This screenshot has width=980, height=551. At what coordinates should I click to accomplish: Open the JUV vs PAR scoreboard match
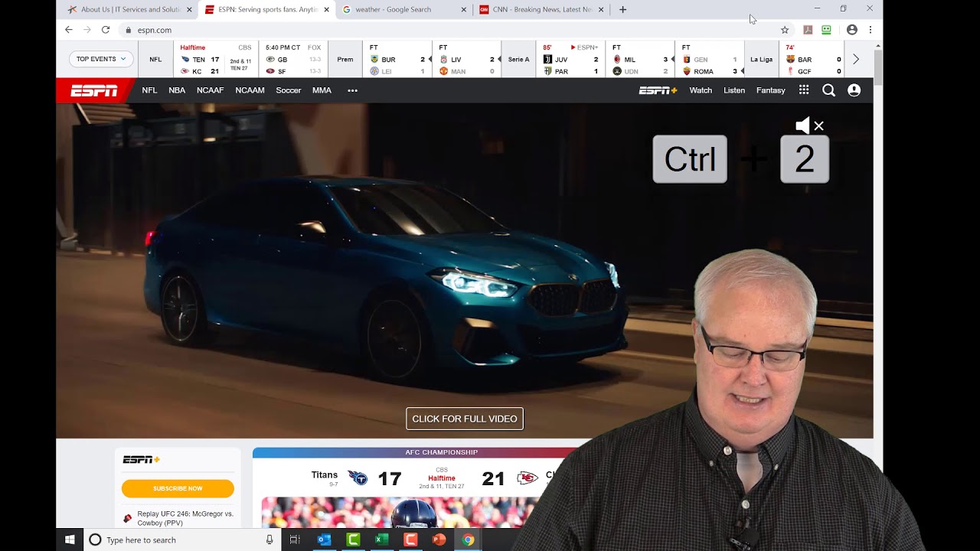tap(570, 59)
